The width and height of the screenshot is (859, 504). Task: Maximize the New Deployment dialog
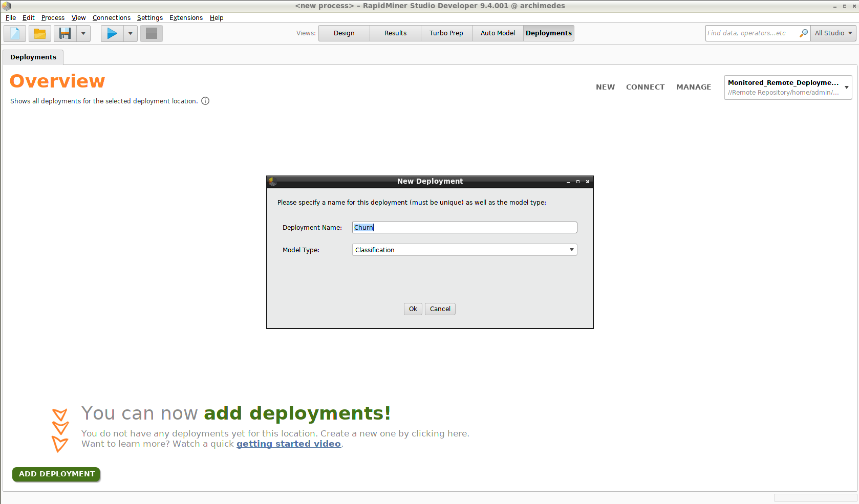578,182
